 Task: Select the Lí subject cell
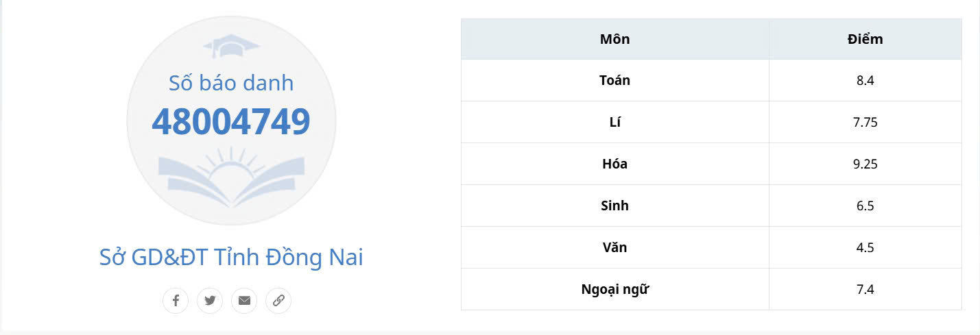point(614,122)
